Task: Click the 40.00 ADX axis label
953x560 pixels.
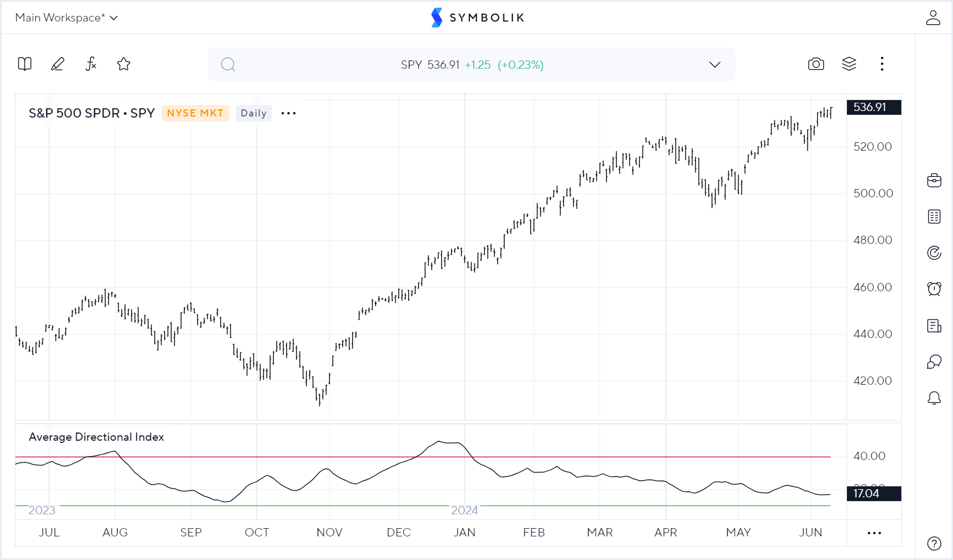Action: [x=869, y=456]
